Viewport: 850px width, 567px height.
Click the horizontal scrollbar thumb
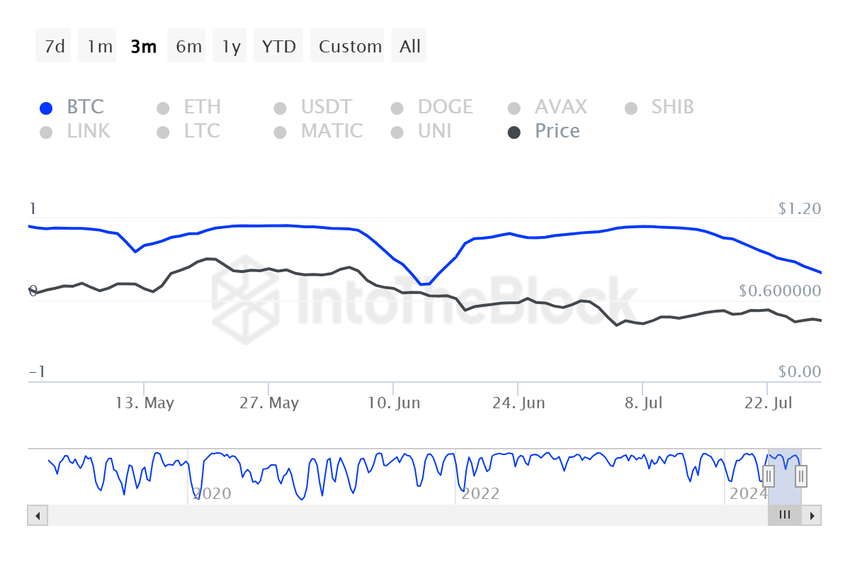click(x=784, y=516)
